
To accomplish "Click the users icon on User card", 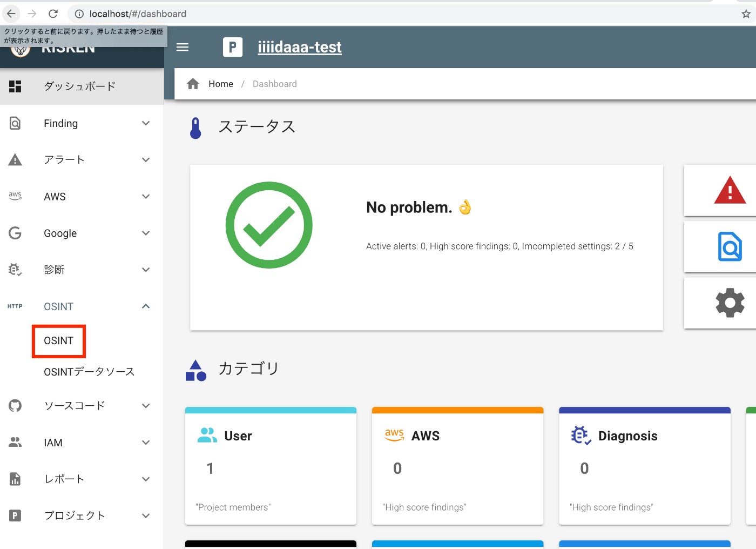I will 207,436.
